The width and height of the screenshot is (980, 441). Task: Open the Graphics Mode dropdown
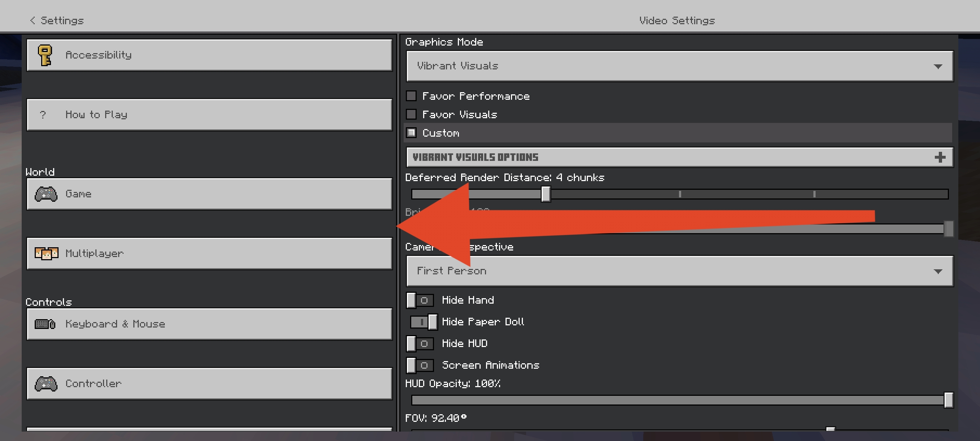point(679,66)
